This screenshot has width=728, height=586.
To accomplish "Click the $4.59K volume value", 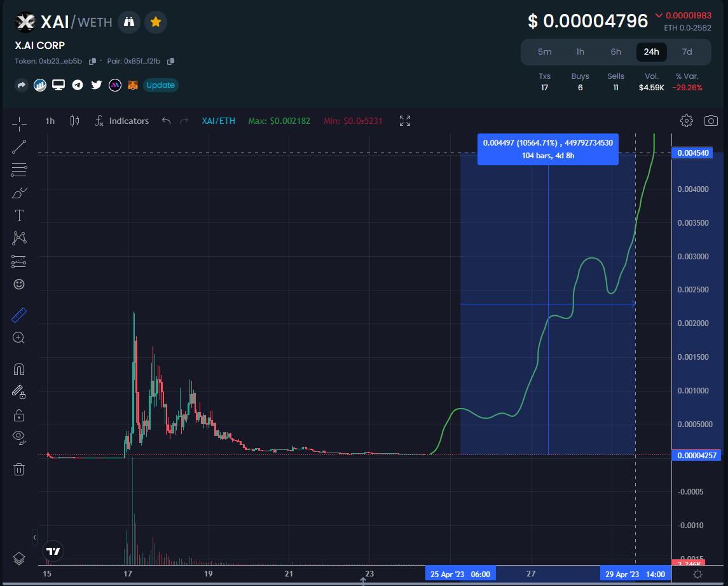I will (652, 88).
